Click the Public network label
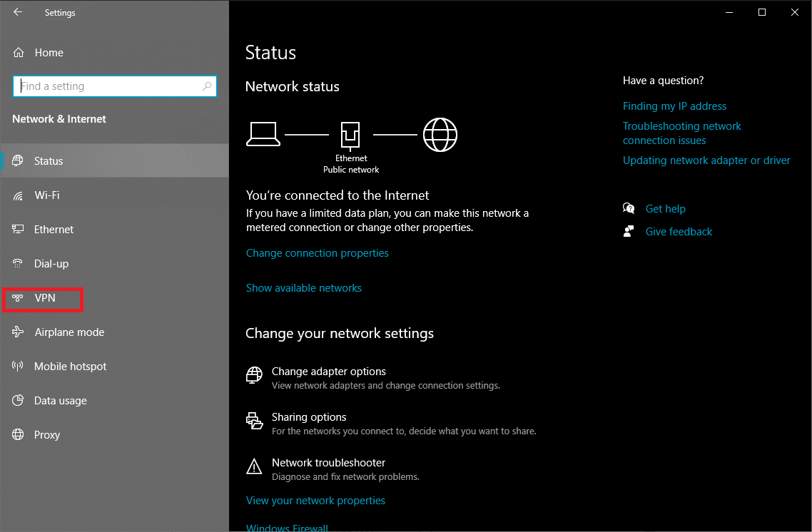 coord(351,169)
